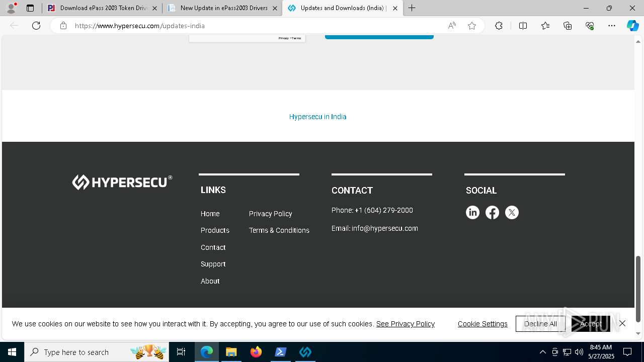Screen dimensions: 644x362
Task: Open Terms & Conditions link
Action: click(279, 230)
